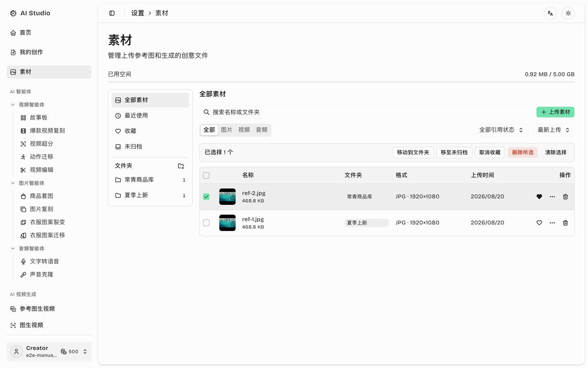Open 衣服图案迁移 tool
This screenshot has width=588, height=368.
click(x=54, y=236)
